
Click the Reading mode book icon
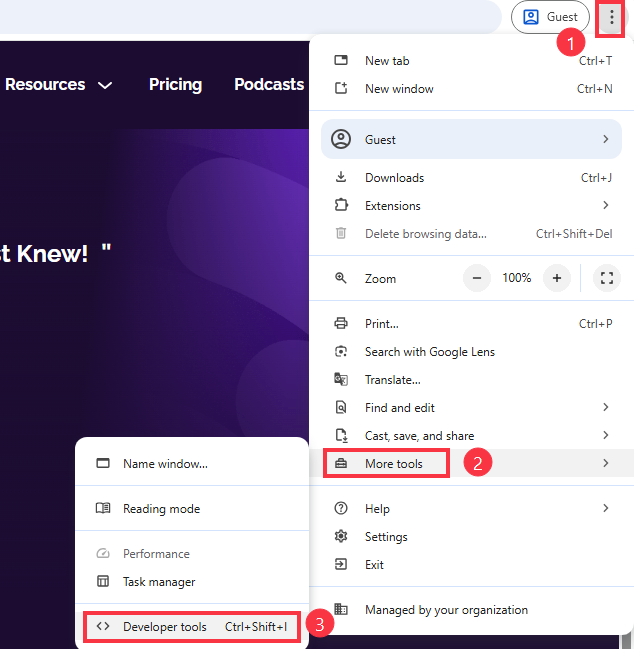tap(103, 508)
